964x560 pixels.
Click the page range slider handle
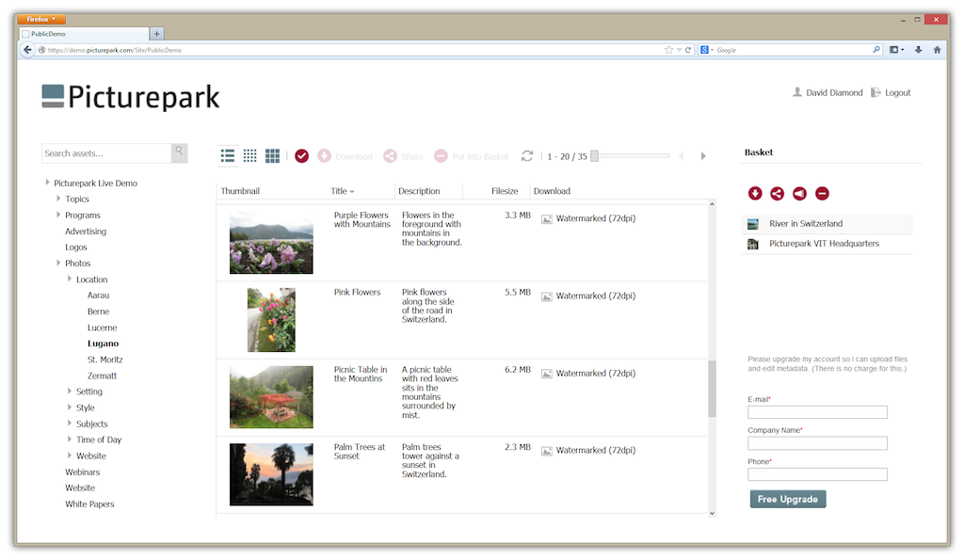point(594,156)
